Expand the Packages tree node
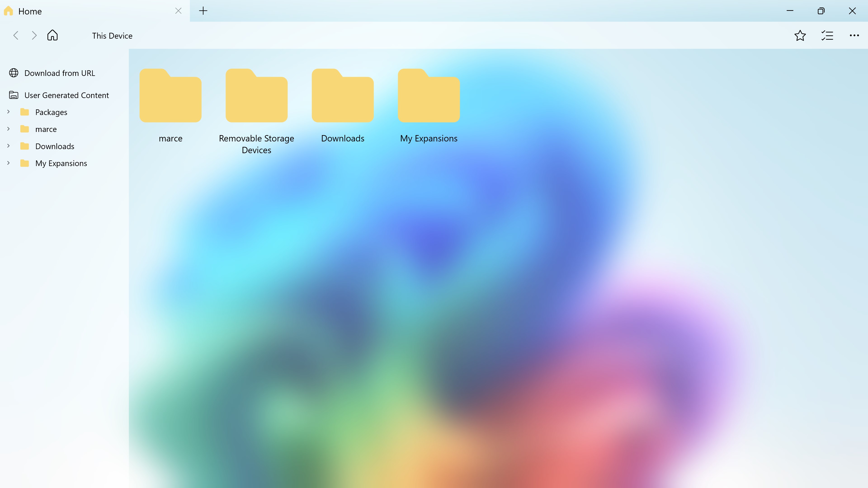The height and width of the screenshot is (488, 868). 8,112
